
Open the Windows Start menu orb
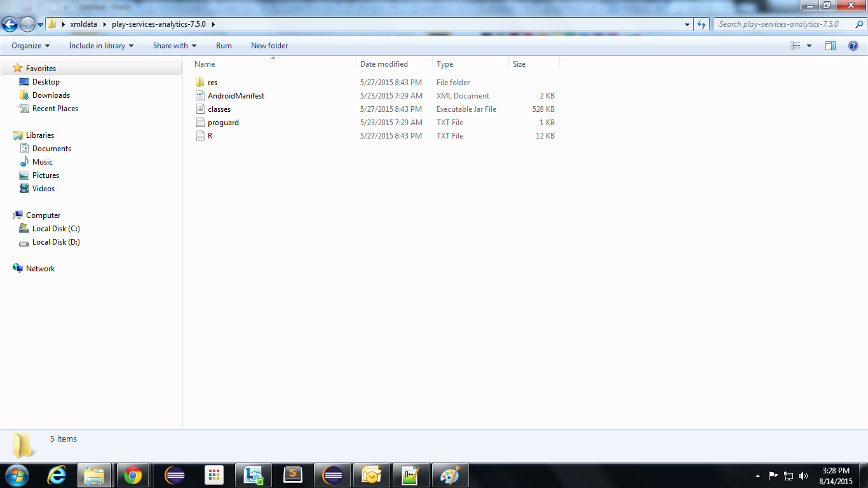tap(17, 475)
